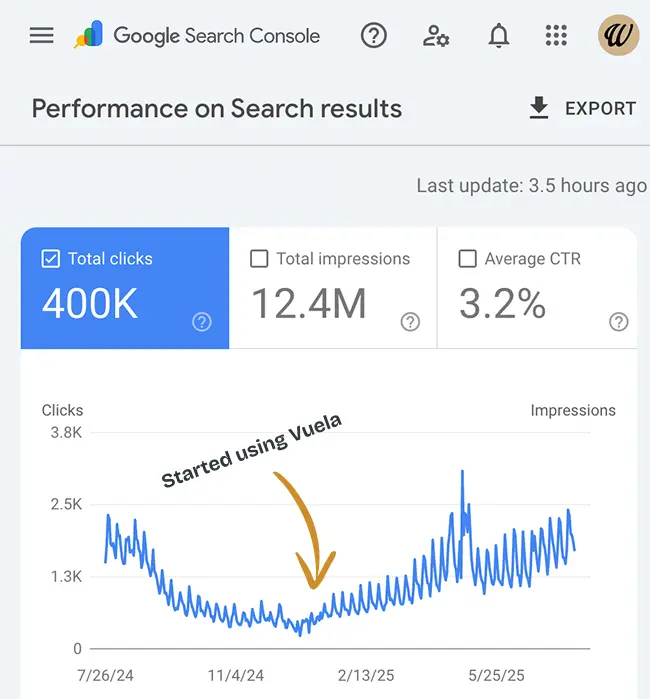Click the chart's highest clicks spike
The image size is (650, 699).
pos(462,472)
